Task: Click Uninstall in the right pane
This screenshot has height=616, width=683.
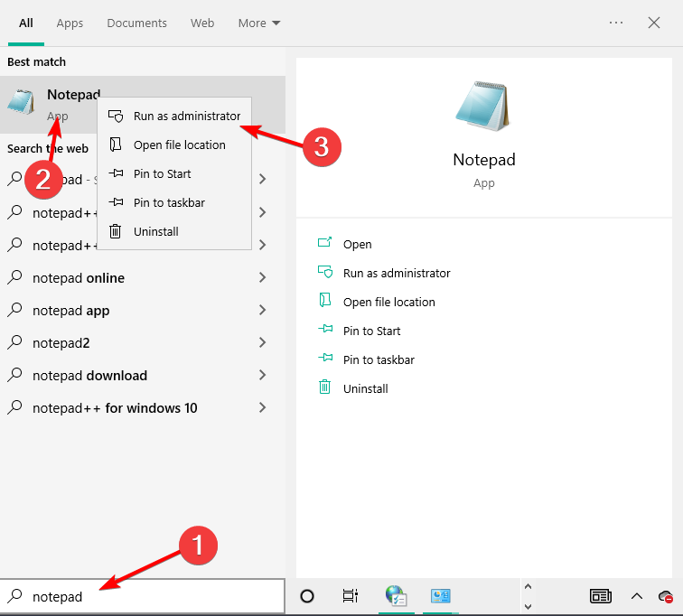Action: click(x=366, y=388)
